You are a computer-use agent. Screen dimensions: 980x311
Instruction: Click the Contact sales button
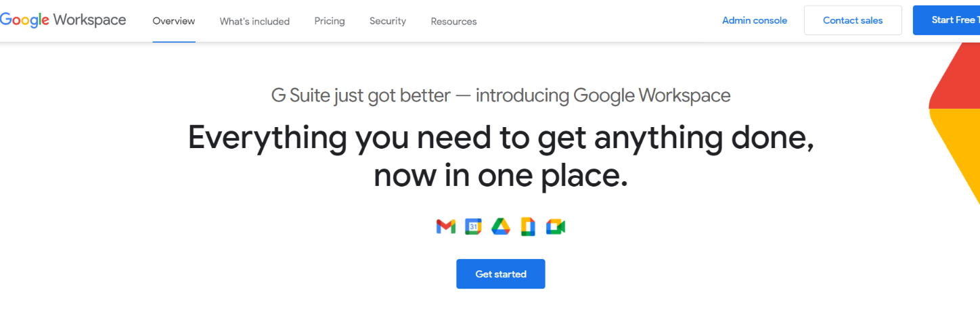853,20
